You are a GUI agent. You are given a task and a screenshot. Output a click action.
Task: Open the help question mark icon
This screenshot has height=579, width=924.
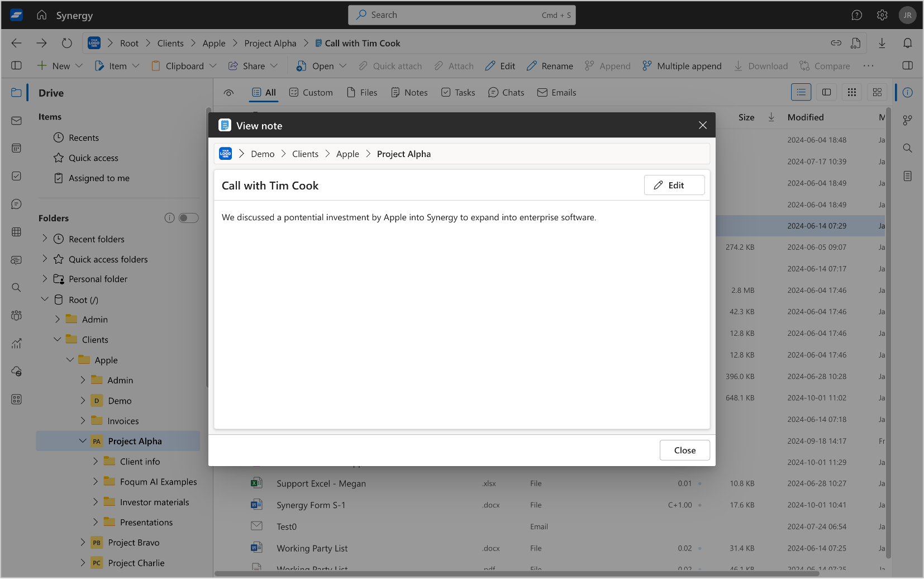856,15
